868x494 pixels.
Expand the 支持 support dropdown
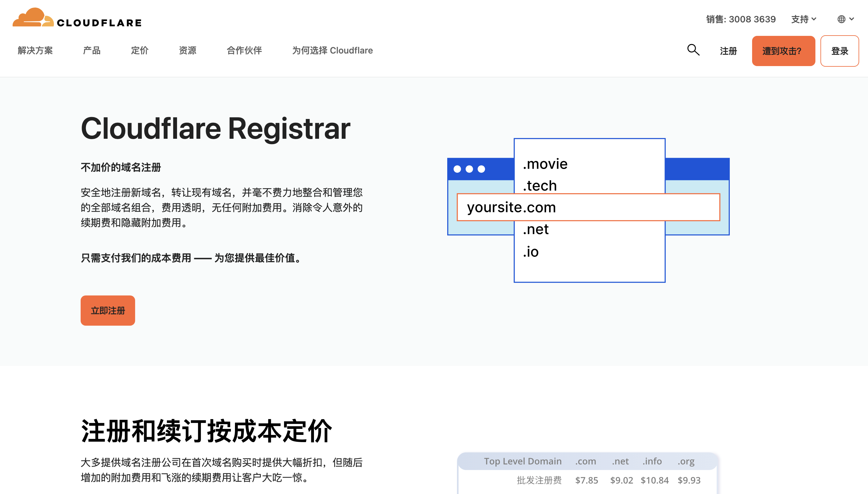tap(803, 19)
